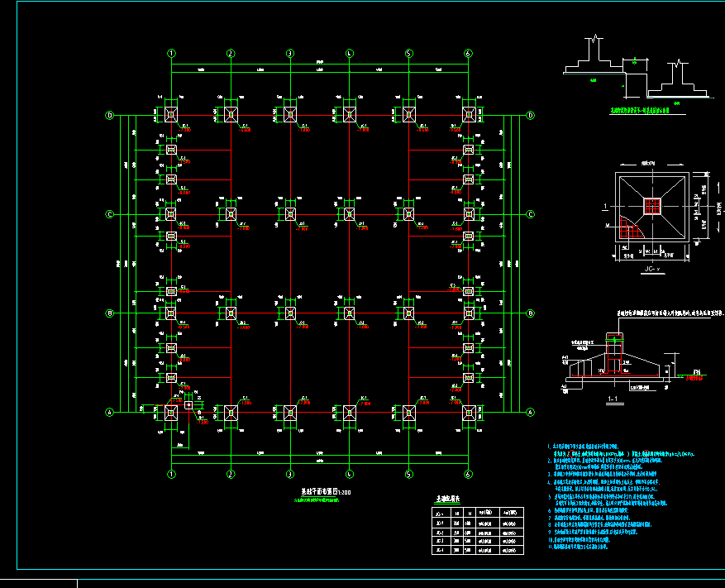
Task: Click footing at grid A-6 intersection
Action: 468,412
